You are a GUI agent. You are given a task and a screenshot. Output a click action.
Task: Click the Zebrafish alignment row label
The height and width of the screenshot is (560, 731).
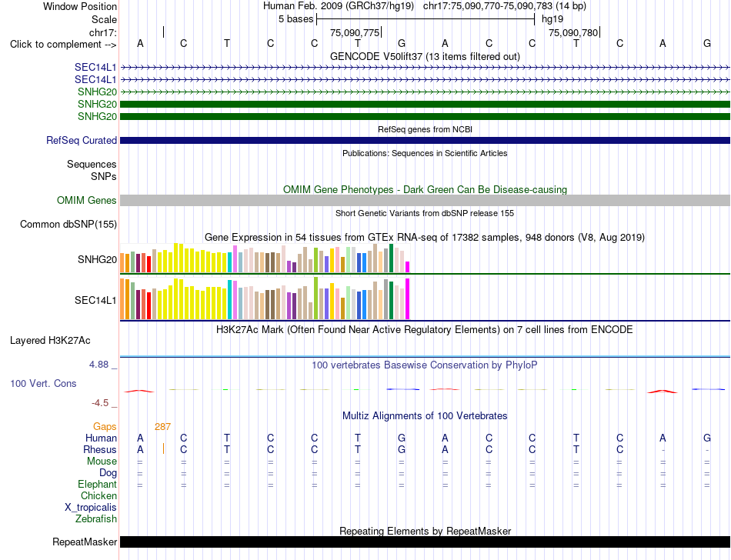(96, 518)
